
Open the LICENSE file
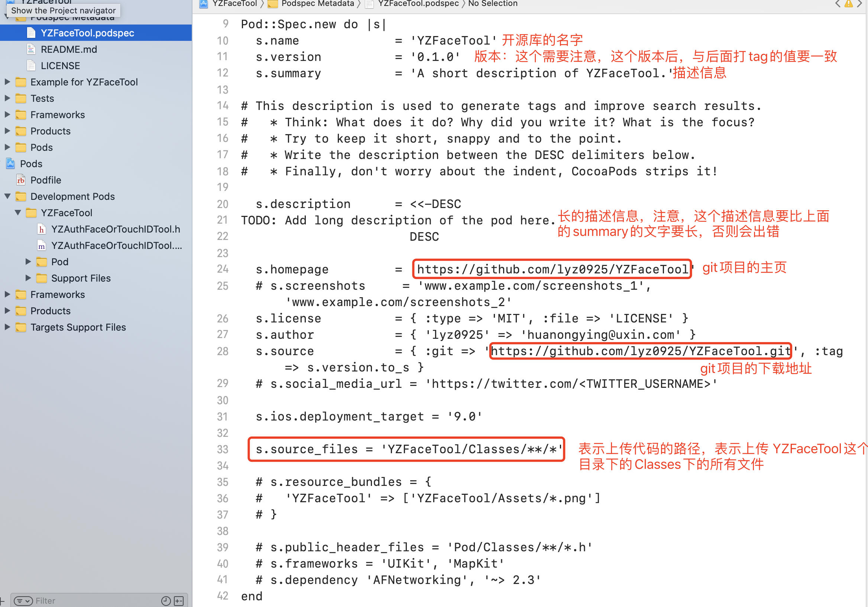coord(60,65)
